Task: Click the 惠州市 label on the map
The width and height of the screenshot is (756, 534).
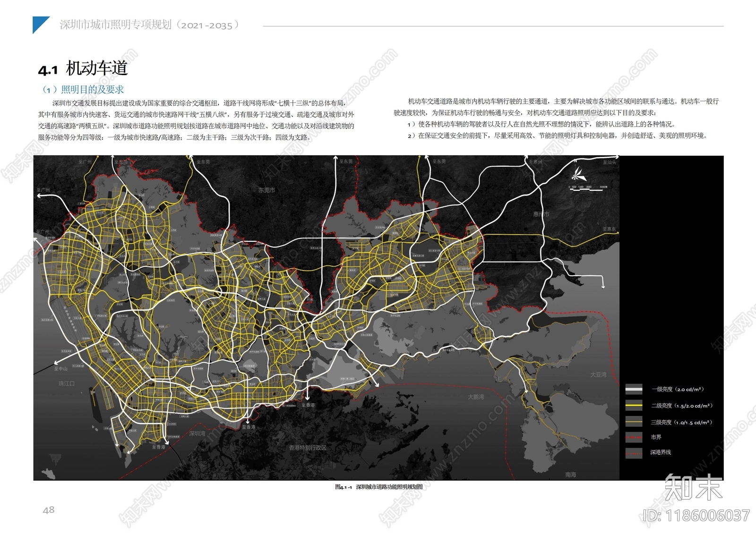Action: 541,214
